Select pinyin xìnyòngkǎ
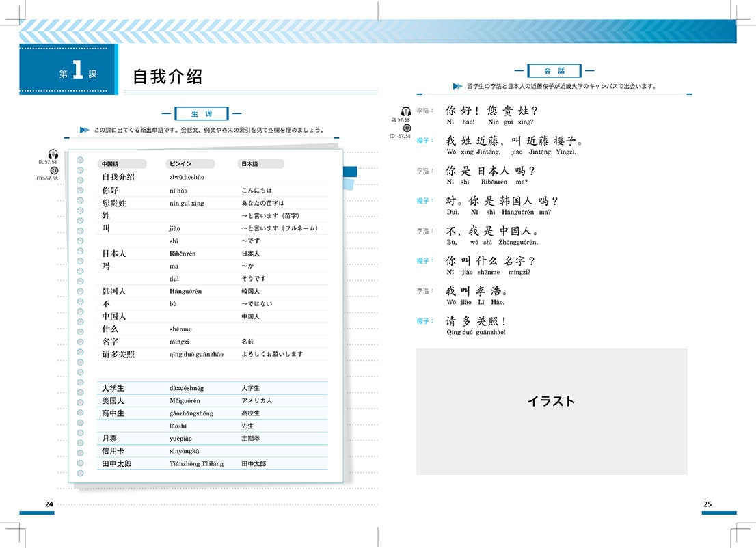The image size is (756, 548). [x=184, y=451]
